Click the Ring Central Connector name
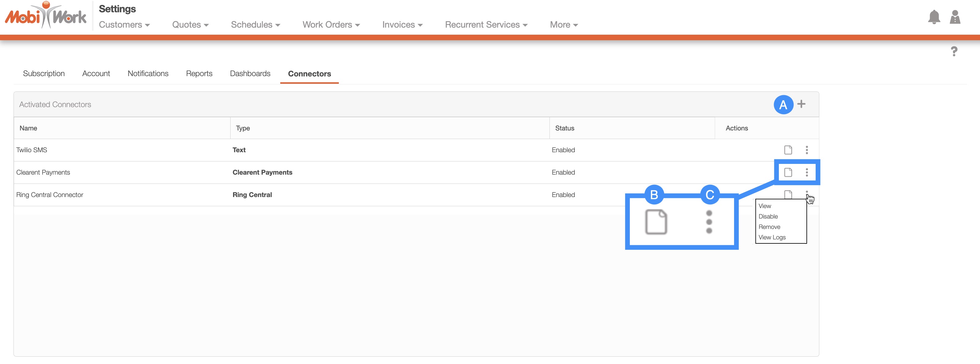The image size is (980, 364). [49, 195]
